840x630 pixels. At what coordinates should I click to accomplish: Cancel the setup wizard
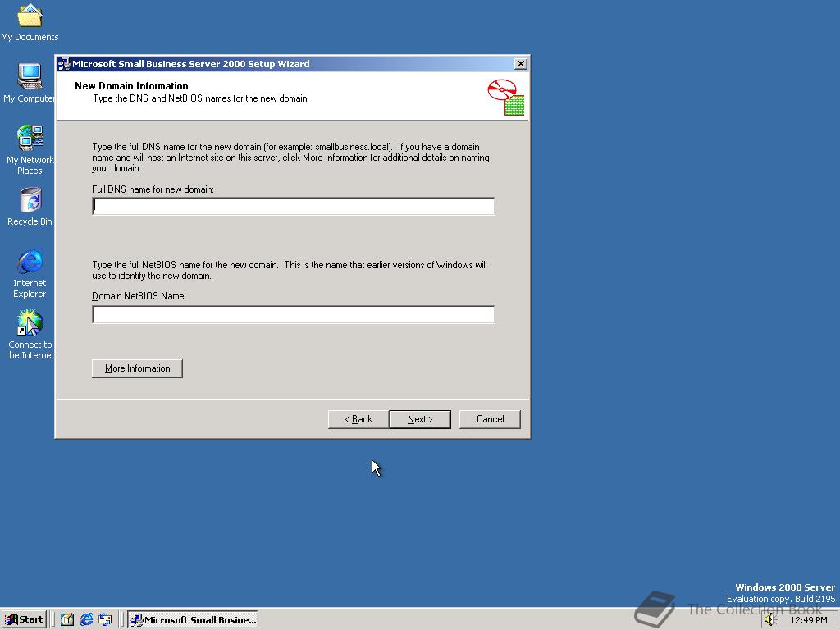click(490, 419)
